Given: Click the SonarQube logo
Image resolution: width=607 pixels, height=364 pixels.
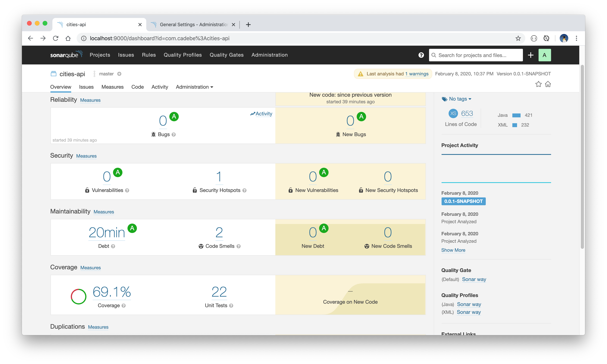Looking at the screenshot, I should click(x=66, y=55).
